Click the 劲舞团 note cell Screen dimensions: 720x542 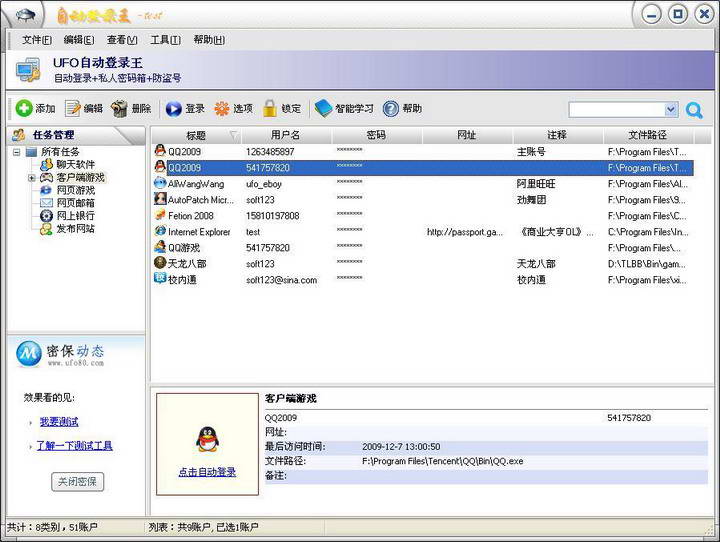click(531, 200)
